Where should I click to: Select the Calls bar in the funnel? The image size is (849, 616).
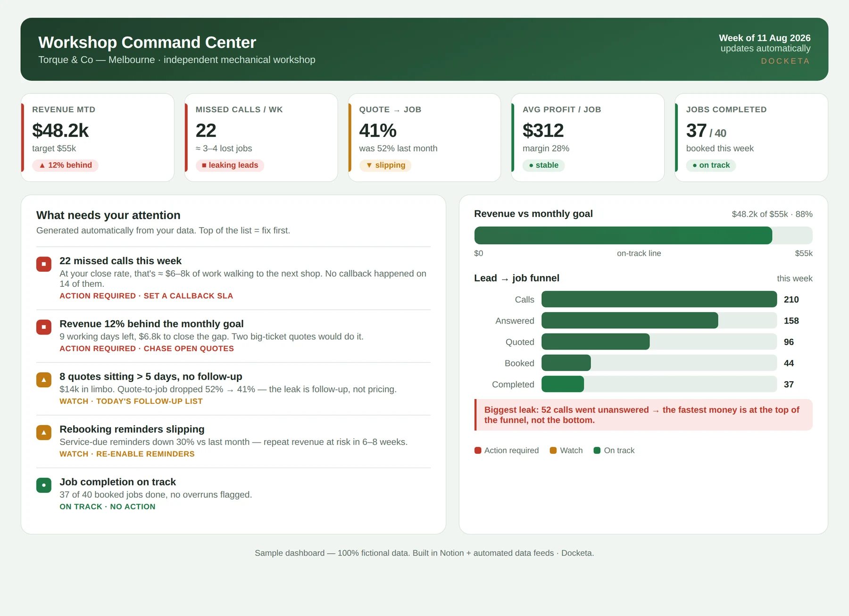[659, 299]
